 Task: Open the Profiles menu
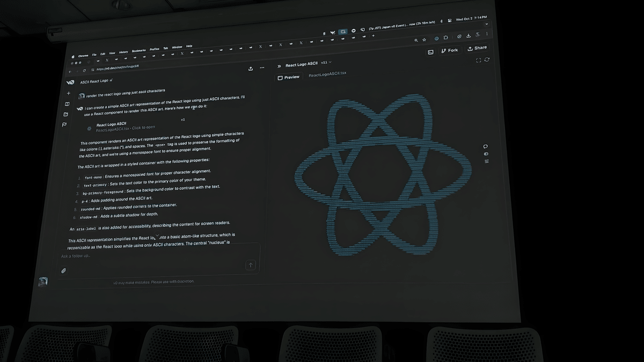coord(155,49)
